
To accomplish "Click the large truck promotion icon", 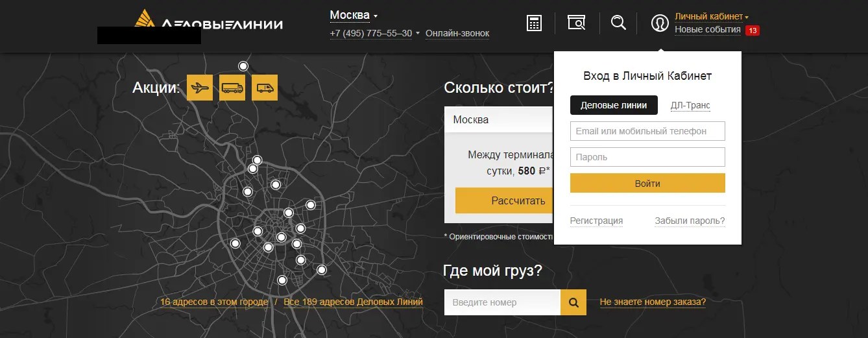I will 232,88.
